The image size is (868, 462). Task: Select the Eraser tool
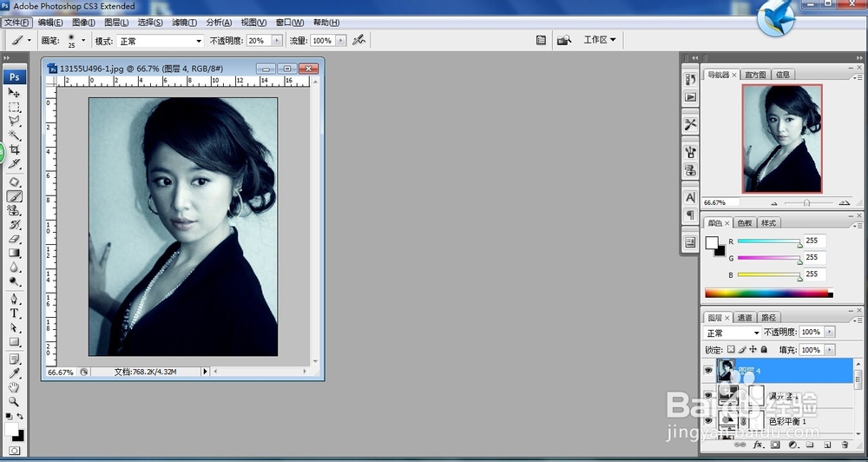click(x=14, y=240)
